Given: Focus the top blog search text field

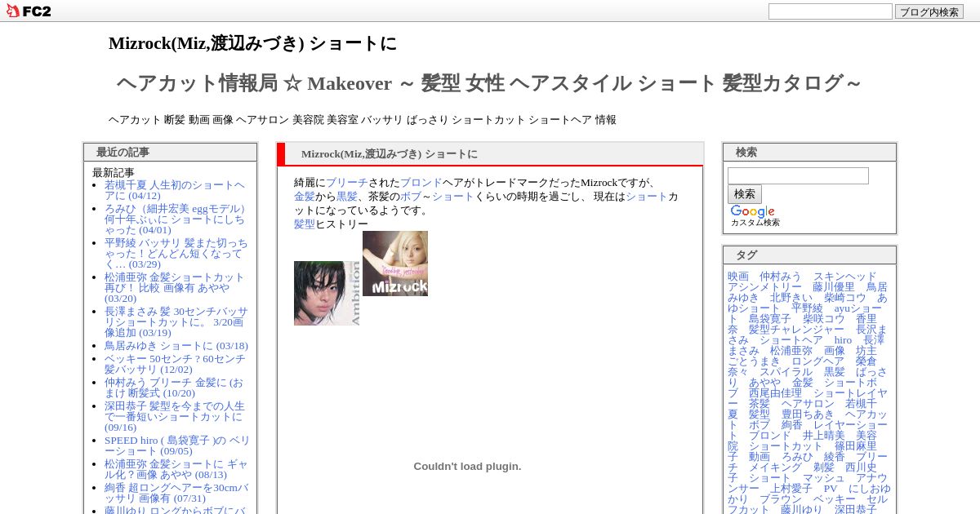Looking at the screenshot, I should tap(831, 11).
